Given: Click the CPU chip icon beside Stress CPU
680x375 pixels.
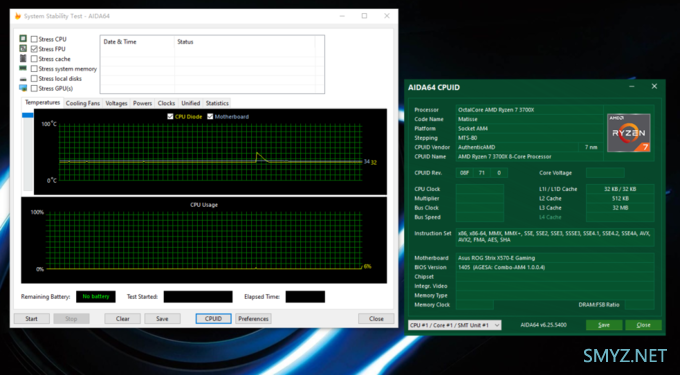Looking at the screenshot, I should coord(23,39).
